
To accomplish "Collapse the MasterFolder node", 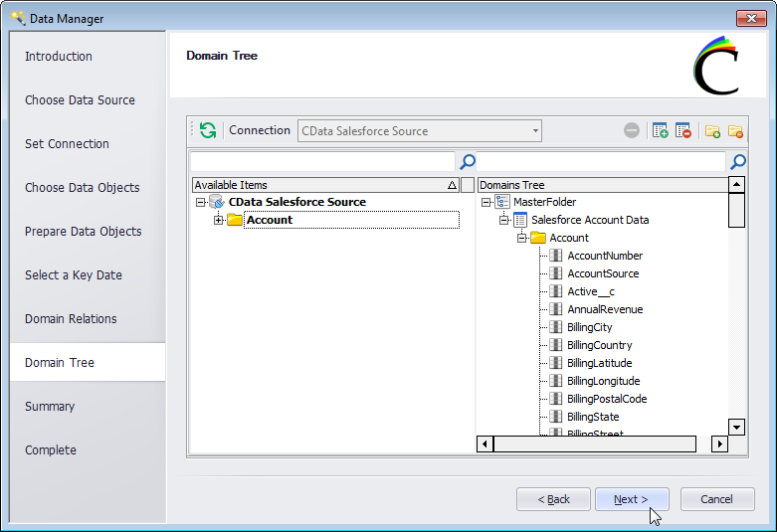I will click(x=486, y=202).
